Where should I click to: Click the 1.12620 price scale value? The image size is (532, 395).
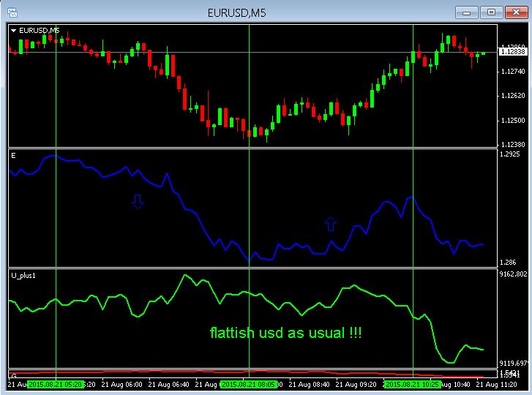tap(513, 96)
